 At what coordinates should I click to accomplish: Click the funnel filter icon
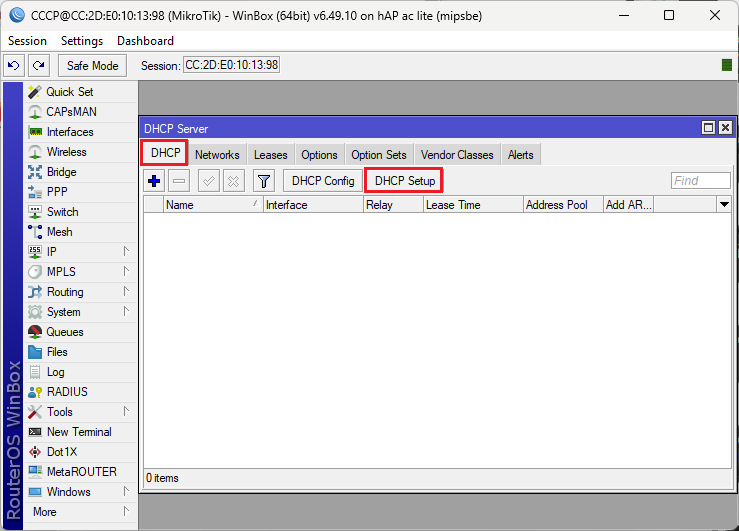(x=264, y=181)
